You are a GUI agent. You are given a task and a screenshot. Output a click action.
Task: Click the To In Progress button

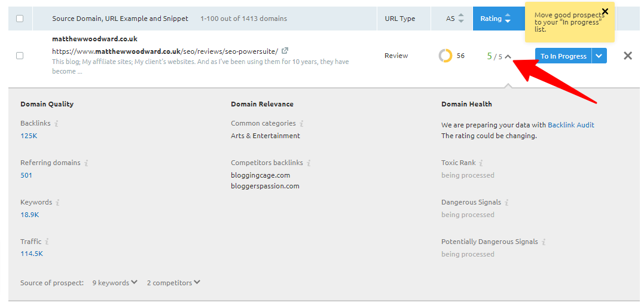(563, 56)
